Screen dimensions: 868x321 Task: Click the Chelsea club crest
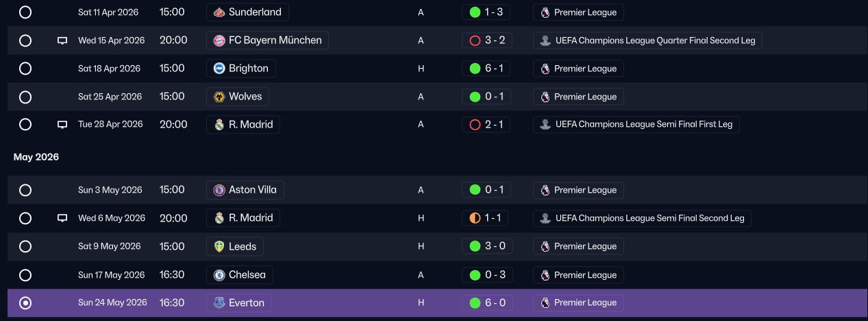[x=219, y=275]
